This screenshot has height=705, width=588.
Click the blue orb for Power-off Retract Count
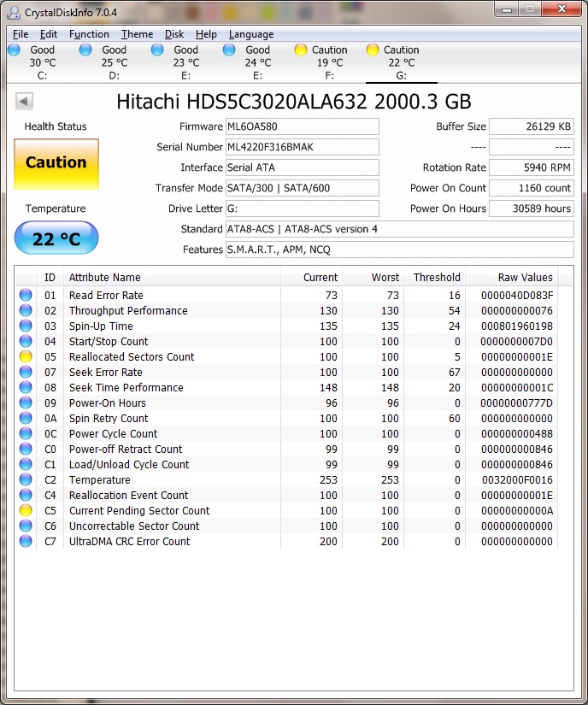26,449
